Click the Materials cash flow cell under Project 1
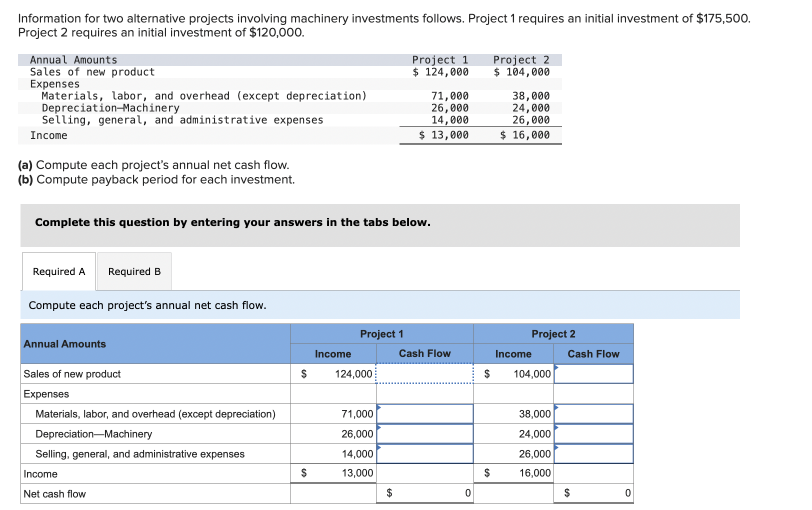This screenshot has width=812, height=510. coord(425,413)
